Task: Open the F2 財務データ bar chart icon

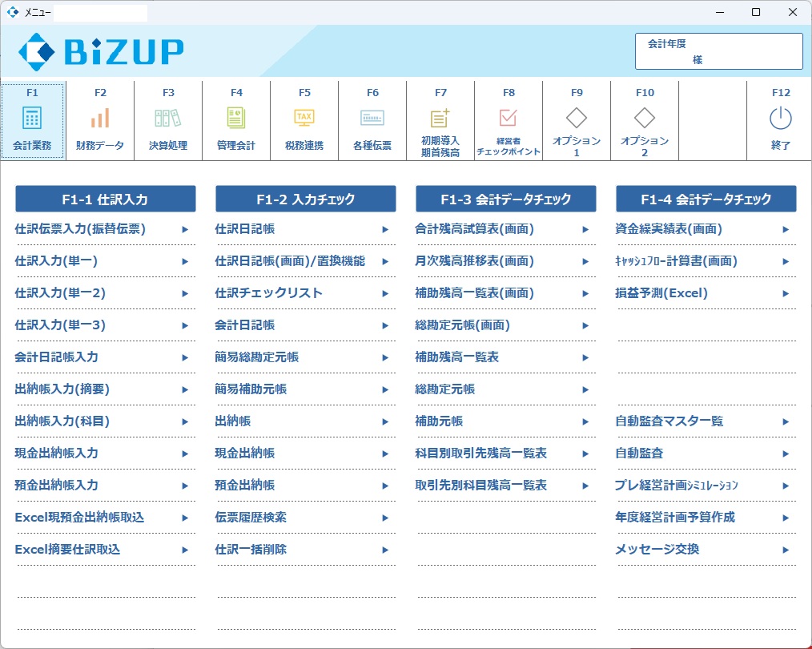Action: (x=100, y=118)
